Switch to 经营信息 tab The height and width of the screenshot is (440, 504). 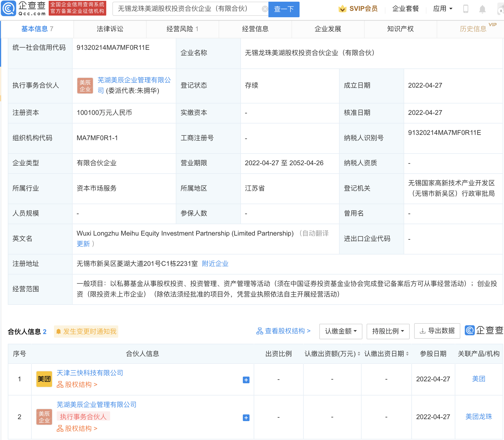[x=255, y=29]
